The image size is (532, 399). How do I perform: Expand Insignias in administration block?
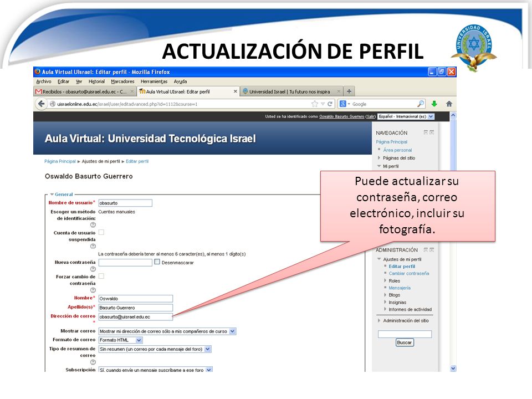point(385,302)
